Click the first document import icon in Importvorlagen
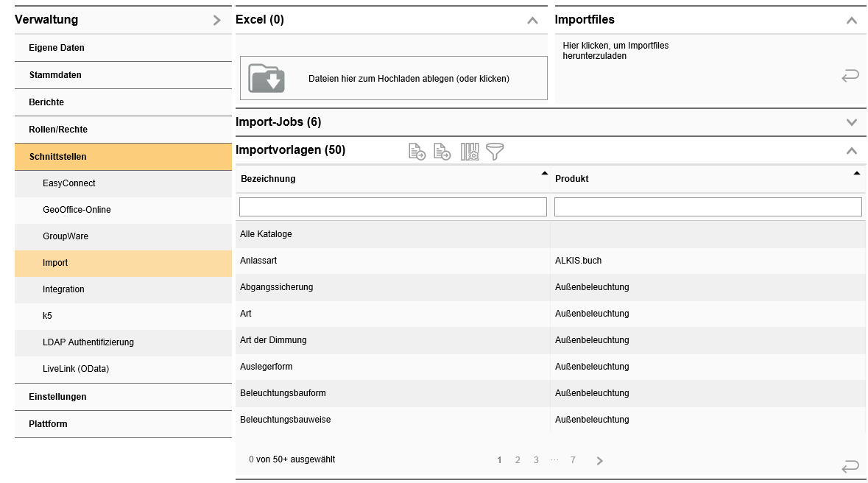The image size is (868, 483). pyautogui.click(x=417, y=152)
